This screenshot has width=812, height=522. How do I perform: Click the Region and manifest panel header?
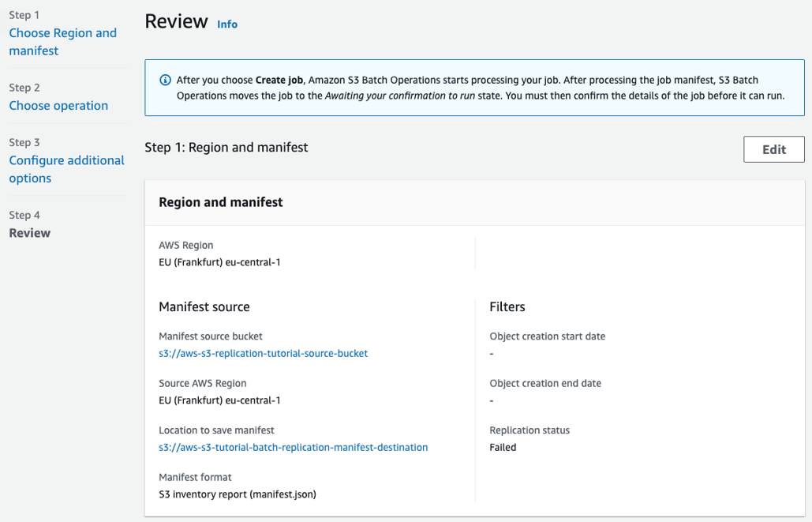click(221, 202)
